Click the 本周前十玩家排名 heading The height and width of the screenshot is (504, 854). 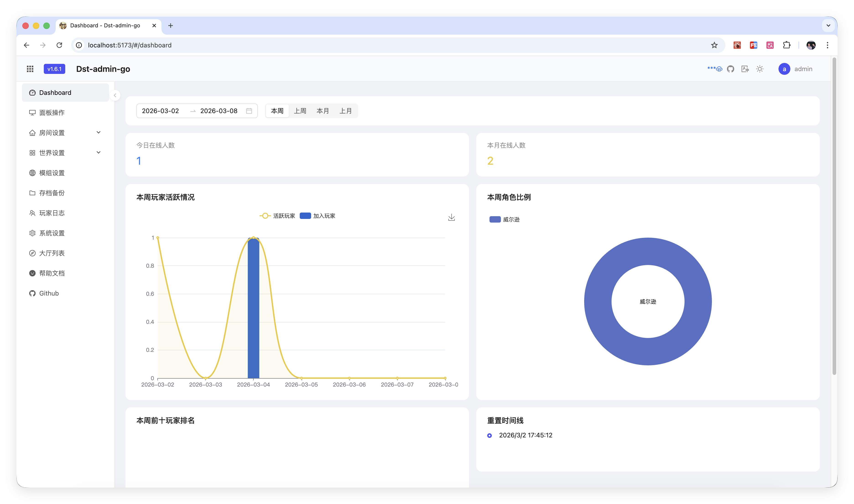(x=165, y=421)
